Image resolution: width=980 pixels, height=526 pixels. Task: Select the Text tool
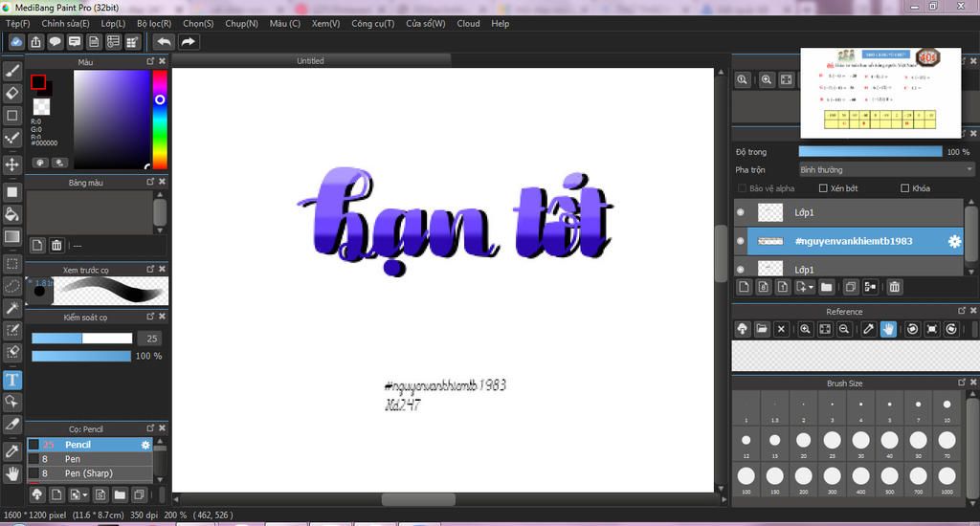click(x=11, y=380)
